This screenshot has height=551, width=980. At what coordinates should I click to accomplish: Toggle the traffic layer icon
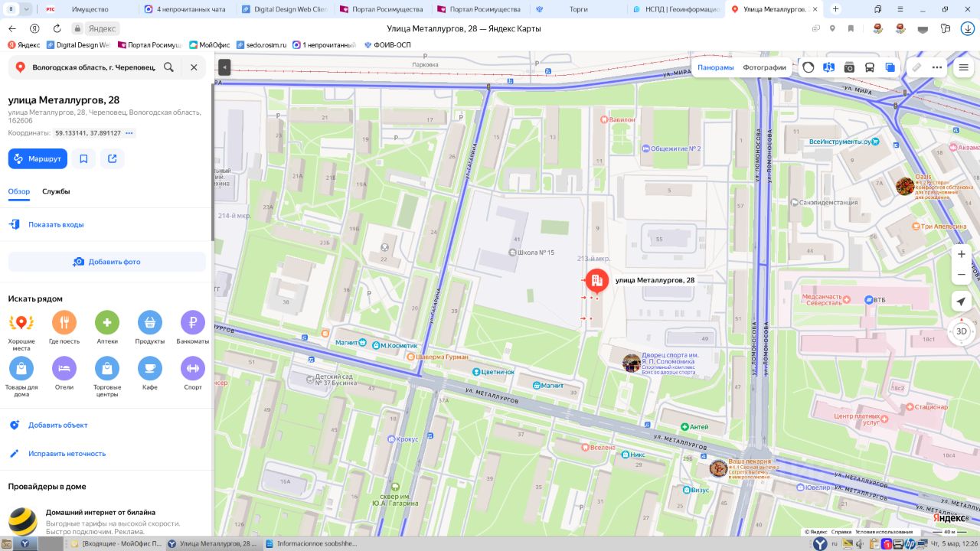[808, 67]
